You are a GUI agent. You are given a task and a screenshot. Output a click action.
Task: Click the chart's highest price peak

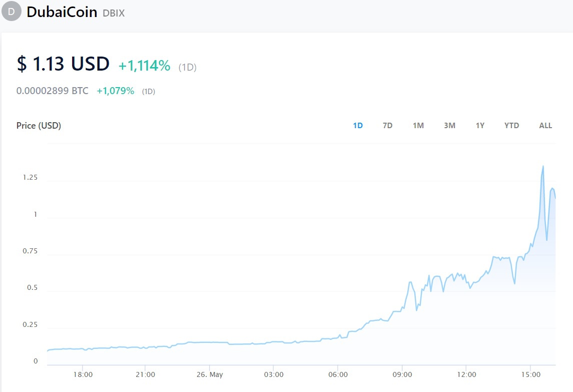pyautogui.click(x=543, y=167)
